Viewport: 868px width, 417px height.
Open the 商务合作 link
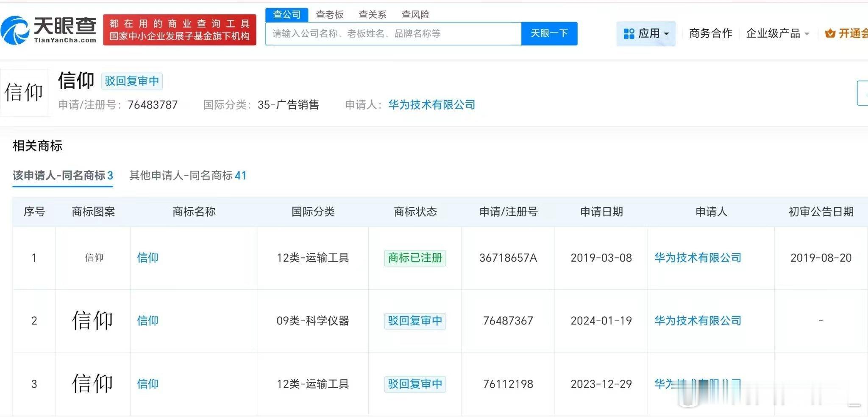pos(711,34)
